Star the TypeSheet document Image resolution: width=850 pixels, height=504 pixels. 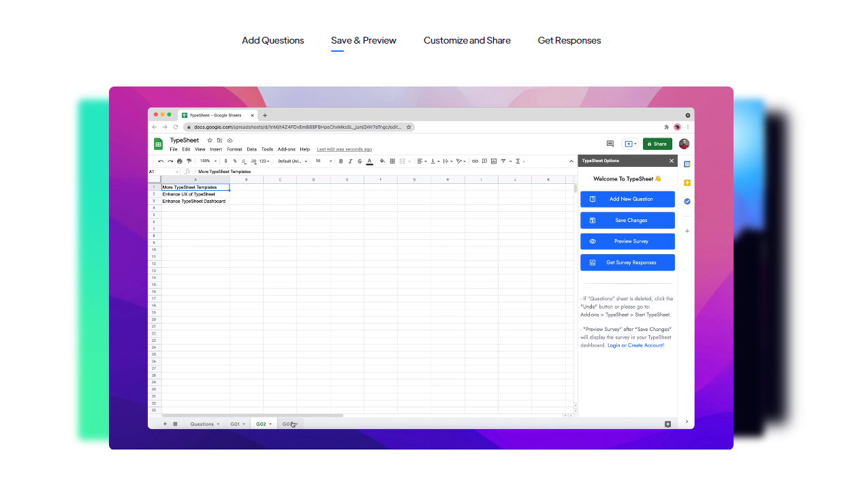click(x=210, y=140)
